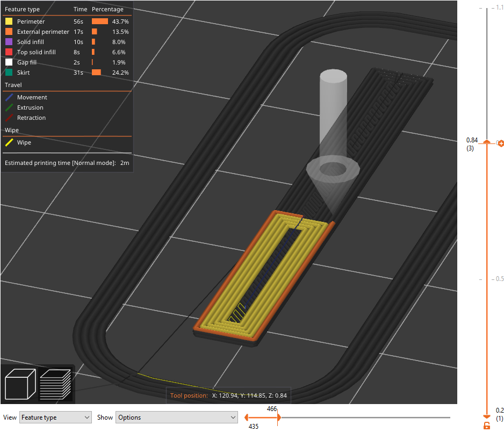Click green Skirt color swatch
504x432 pixels.
tap(9, 73)
